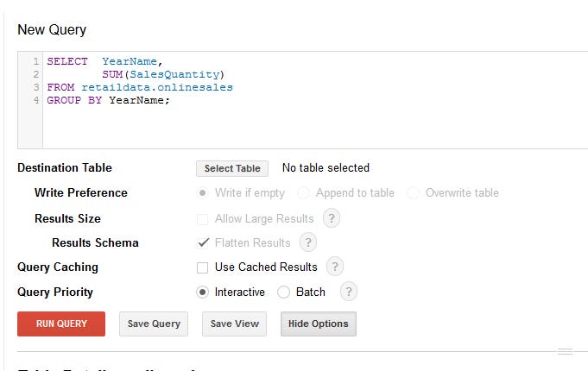Enable the Use Cached Results checkbox

pos(203,267)
